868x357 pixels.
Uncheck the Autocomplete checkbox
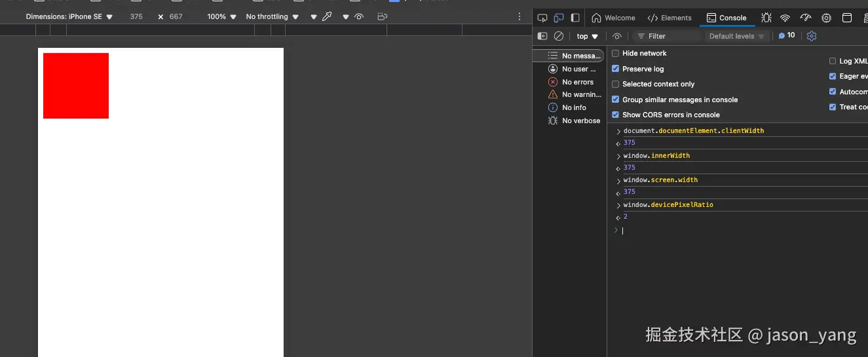833,92
